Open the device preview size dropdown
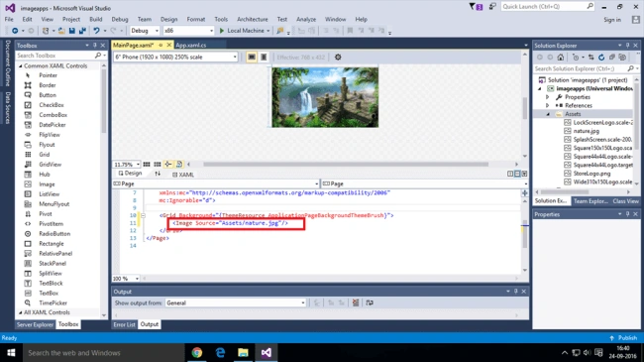Screen dimensions: 644x362 click(x=175, y=58)
